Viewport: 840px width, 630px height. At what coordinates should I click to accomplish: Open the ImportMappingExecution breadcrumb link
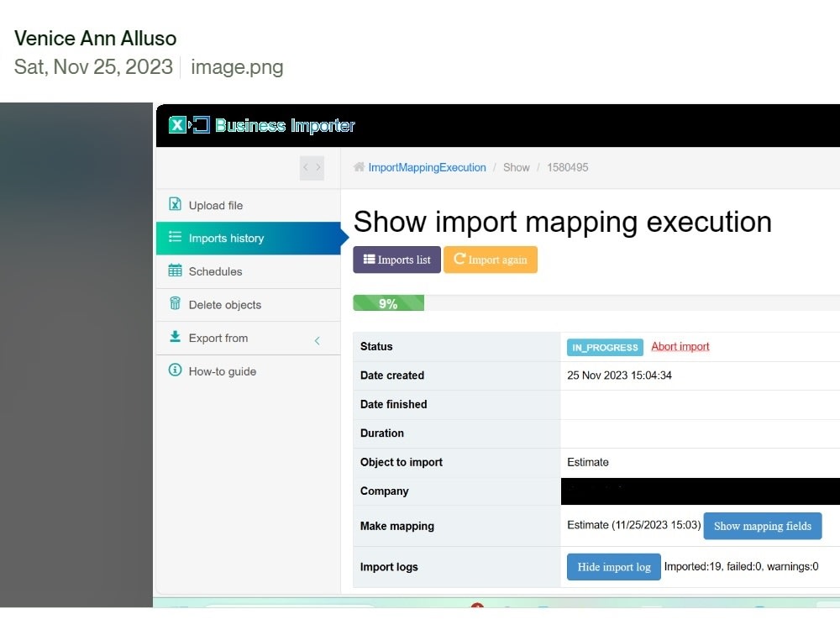click(x=427, y=168)
